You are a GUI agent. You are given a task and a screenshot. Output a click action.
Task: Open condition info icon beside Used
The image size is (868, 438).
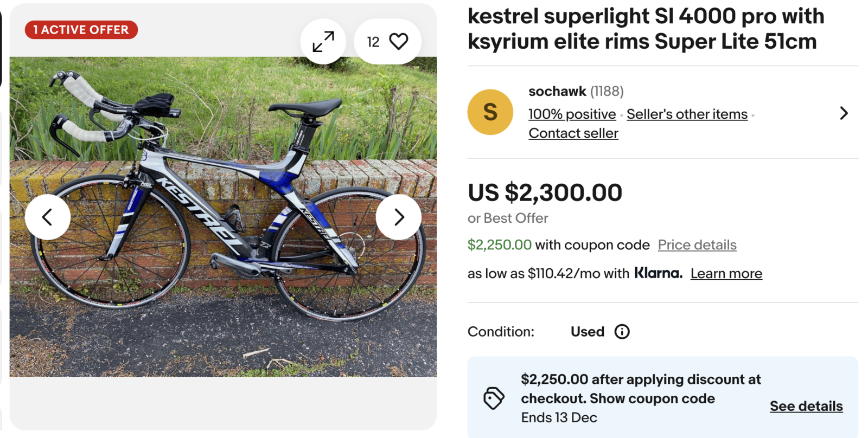coord(622,332)
